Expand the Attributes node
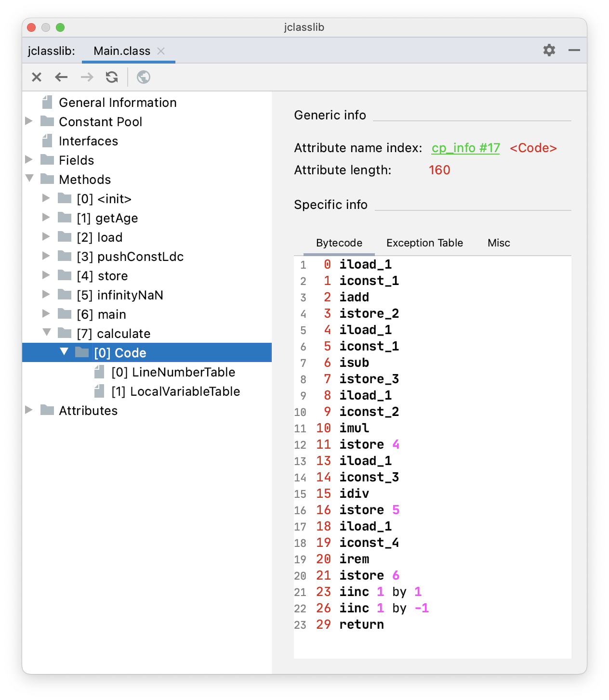The height and width of the screenshot is (700, 609). 29,410
